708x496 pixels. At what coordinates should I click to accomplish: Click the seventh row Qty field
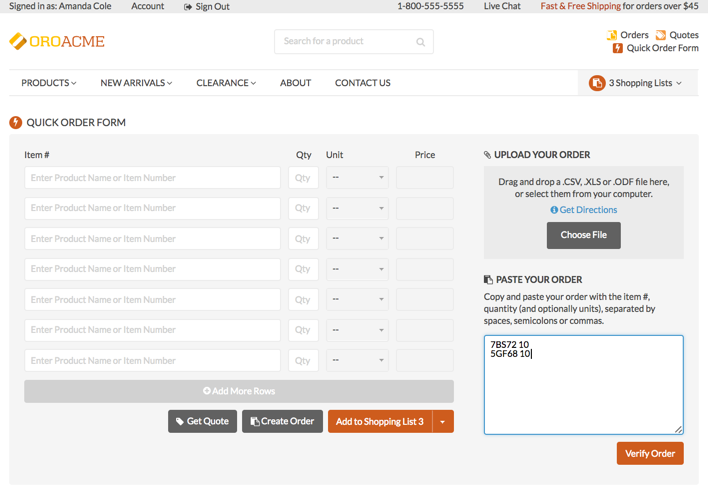click(303, 360)
